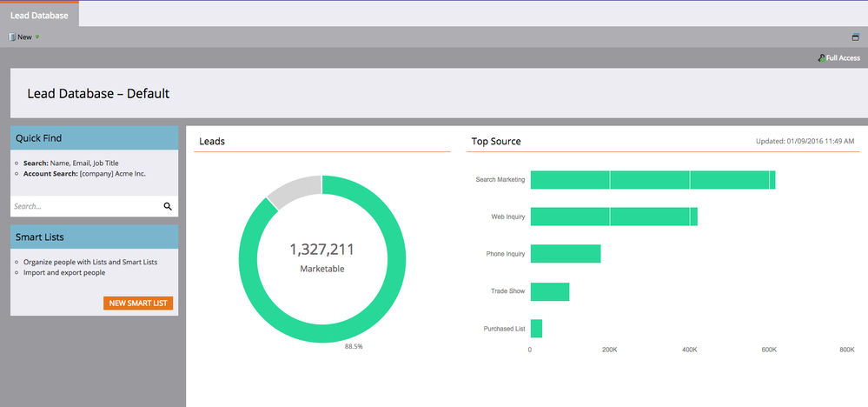Click the search magnifier icon
This screenshot has height=407, width=868.
coord(168,207)
